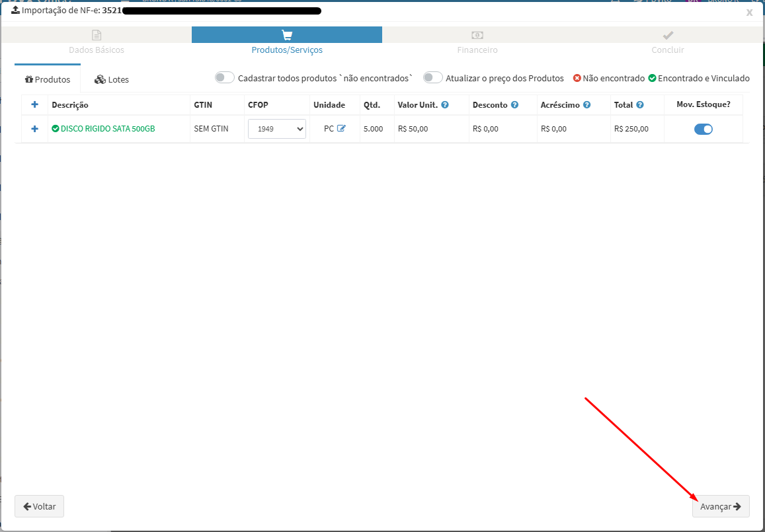This screenshot has height=532, width=765.
Task: Click the green Encontrado e Vinculado legend icon
Action: pyautogui.click(x=653, y=78)
